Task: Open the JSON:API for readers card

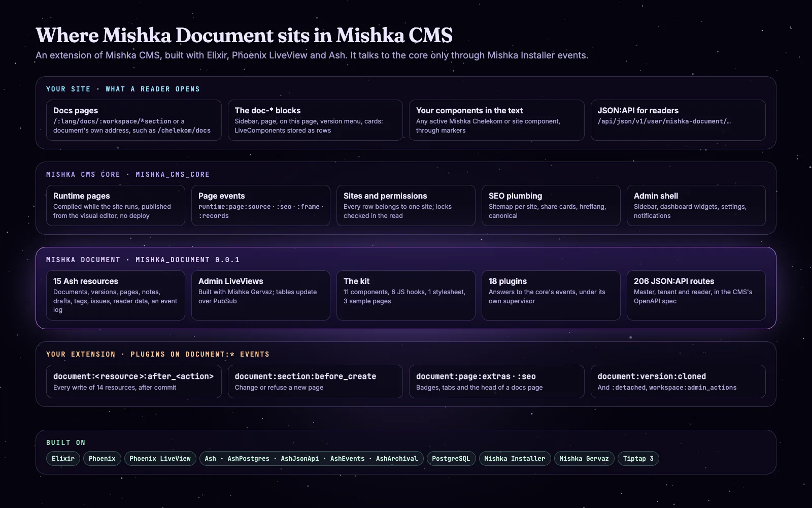Action: pos(678,120)
